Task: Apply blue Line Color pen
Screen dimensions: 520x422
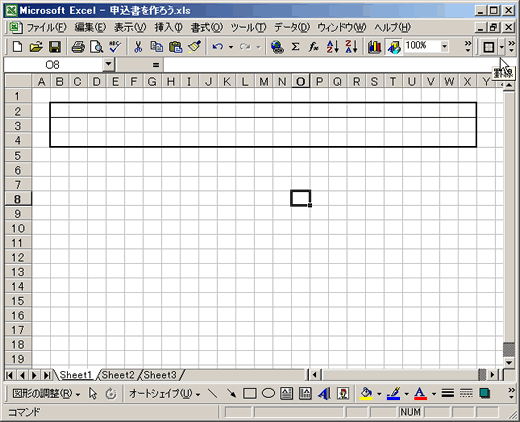Action: (394, 394)
